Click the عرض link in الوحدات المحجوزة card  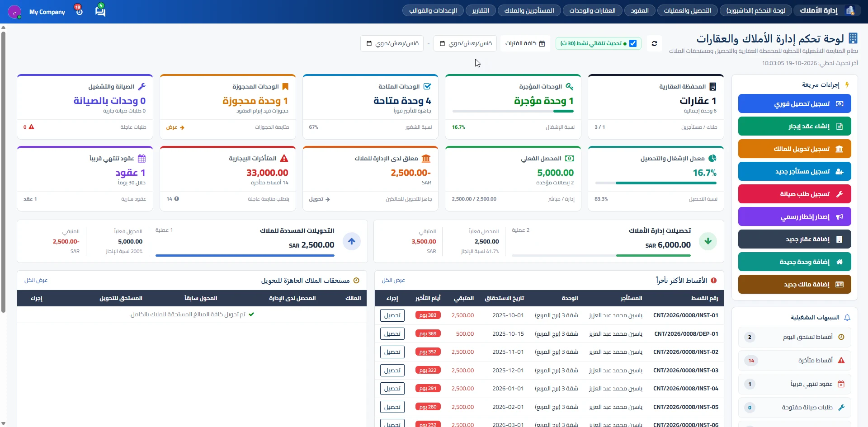[x=175, y=127]
